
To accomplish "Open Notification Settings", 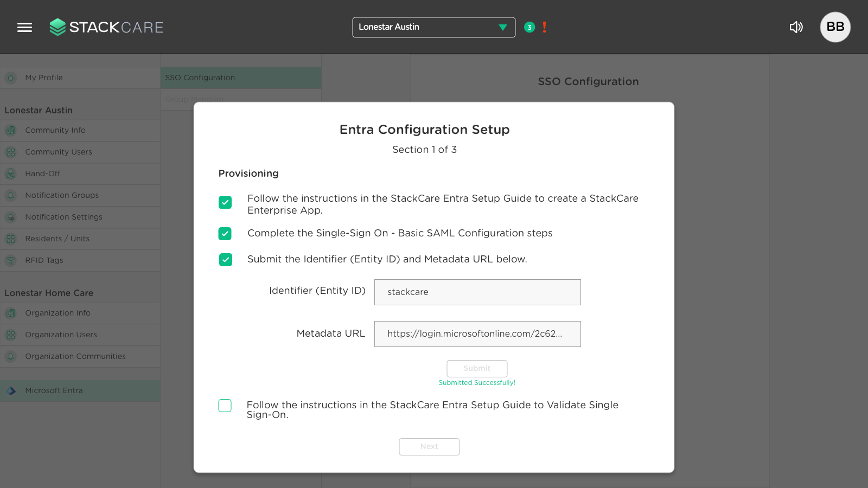I will 80,217.
